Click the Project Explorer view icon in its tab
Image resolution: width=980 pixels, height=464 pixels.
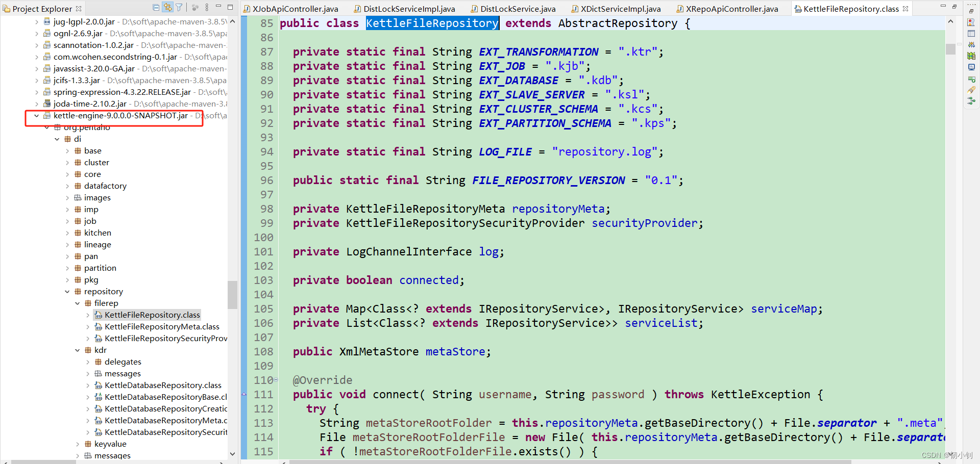coord(7,9)
